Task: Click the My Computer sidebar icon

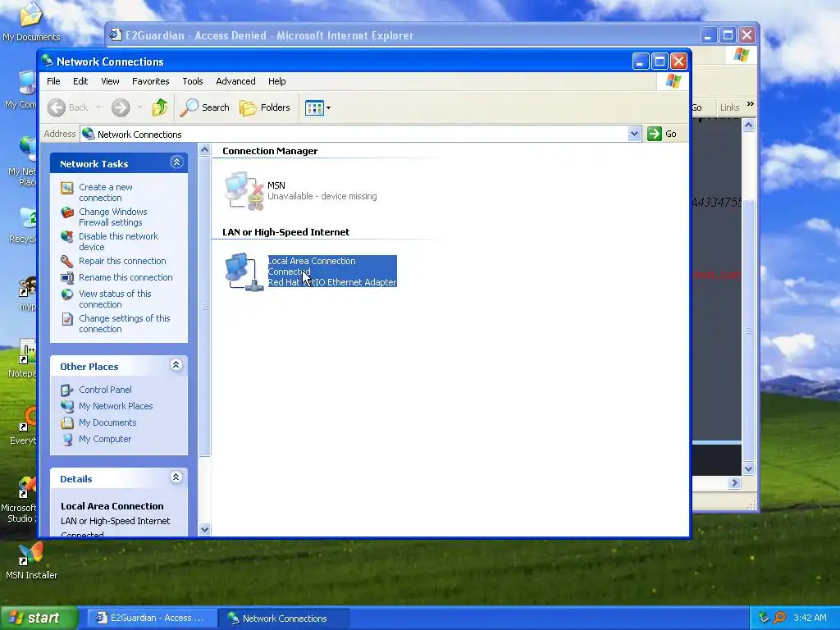Action: [67, 440]
